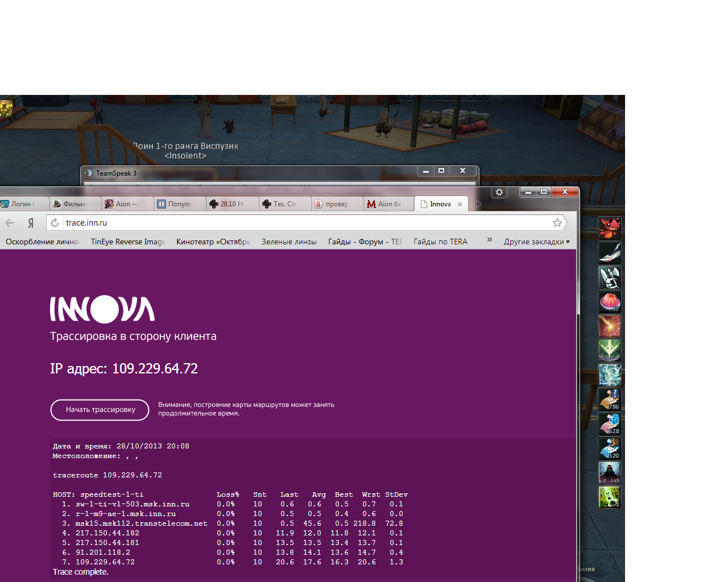Open the Гайды по TERA bookmark
Screen dimensions: 728x582
point(440,242)
